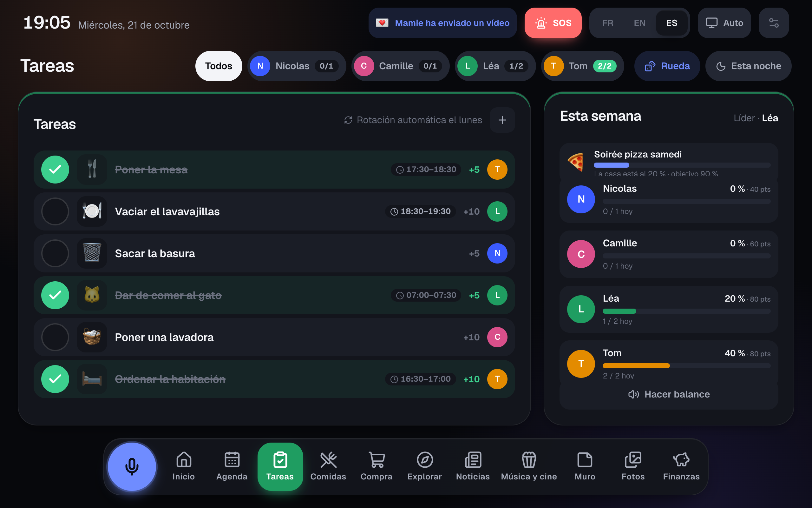Viewport: 812px width, 508px height.
Task: Toggle the Auto display mode button
Action: point(724,23)
